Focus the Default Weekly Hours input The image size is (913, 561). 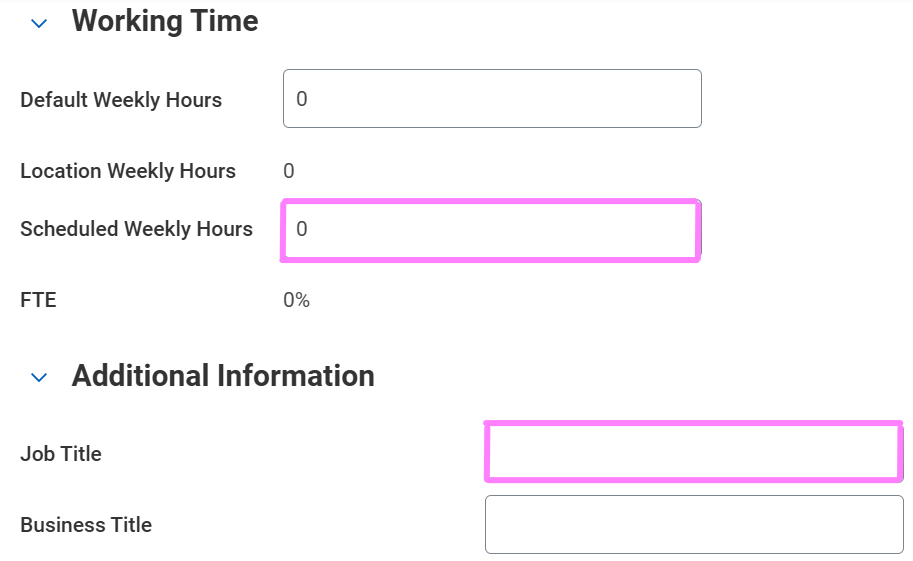click(492, 99)
